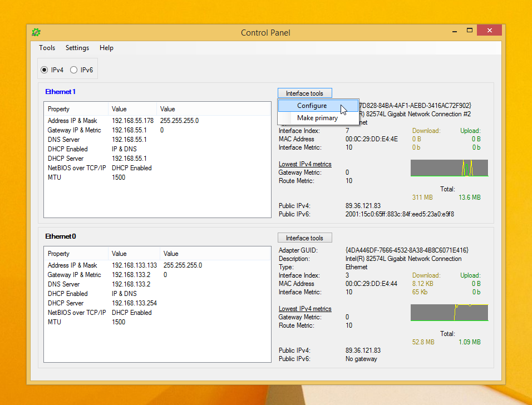Maximize the Control Panel window
The width and height of the screenshot is (532, 405).
[470, 31]
